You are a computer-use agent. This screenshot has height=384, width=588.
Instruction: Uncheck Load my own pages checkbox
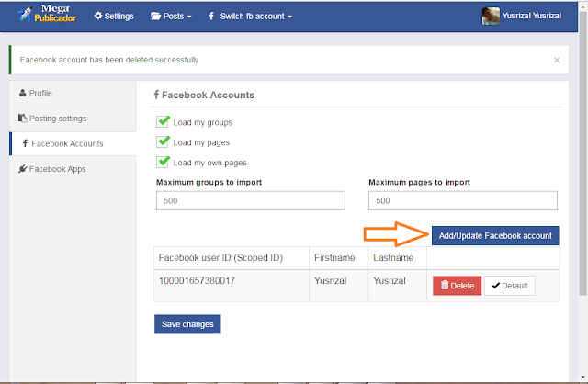pyautogui.click(x=163, y=162)
